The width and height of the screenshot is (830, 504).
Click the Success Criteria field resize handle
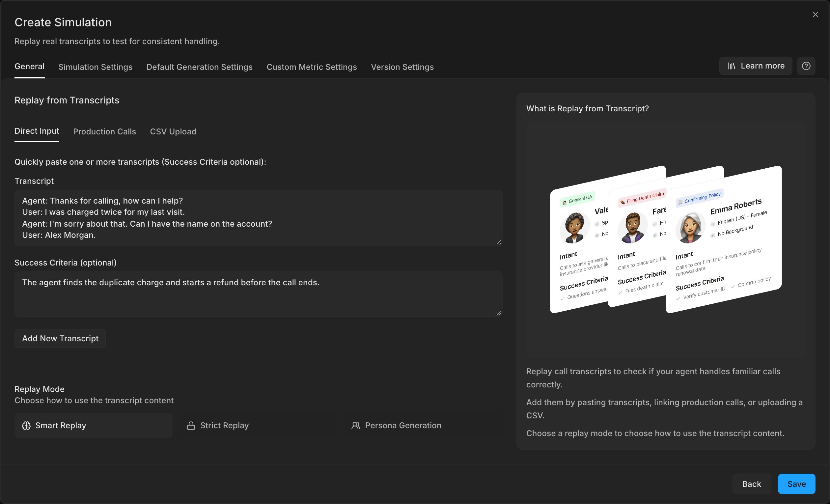[x=499, y=313]
